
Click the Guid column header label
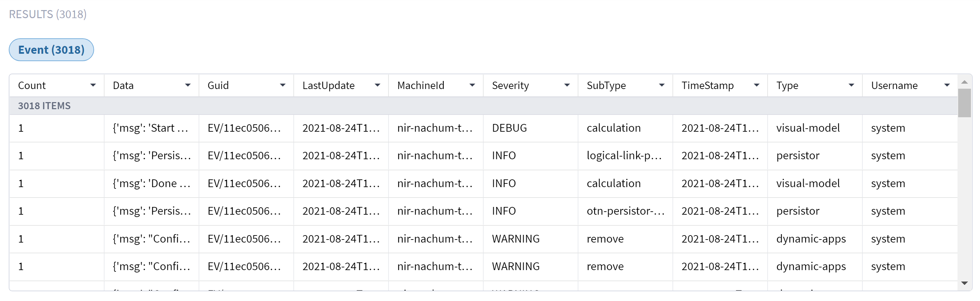pyautogui.click(x=218, y=86)
